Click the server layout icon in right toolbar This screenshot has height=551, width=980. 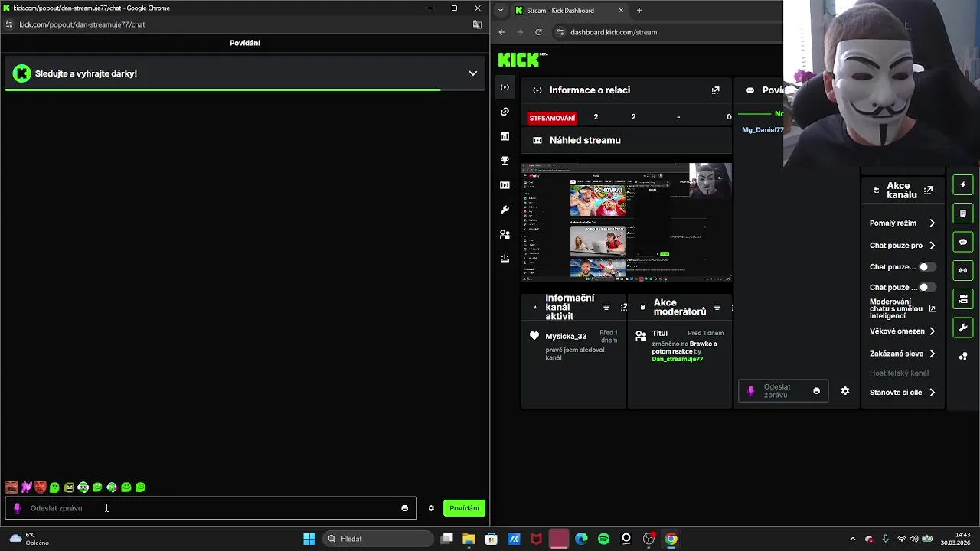click(963, 299)
